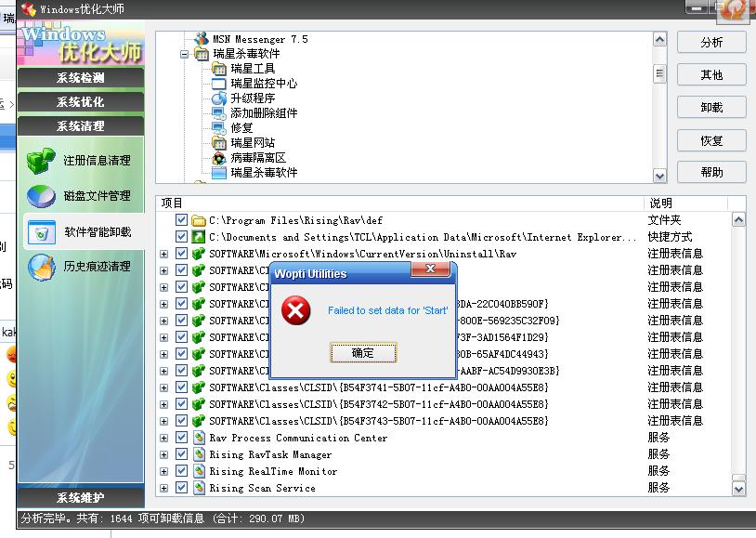Click MSN Messenger 7.5 icon in tree
Screen dimensions: 756x538
(202, 39)
